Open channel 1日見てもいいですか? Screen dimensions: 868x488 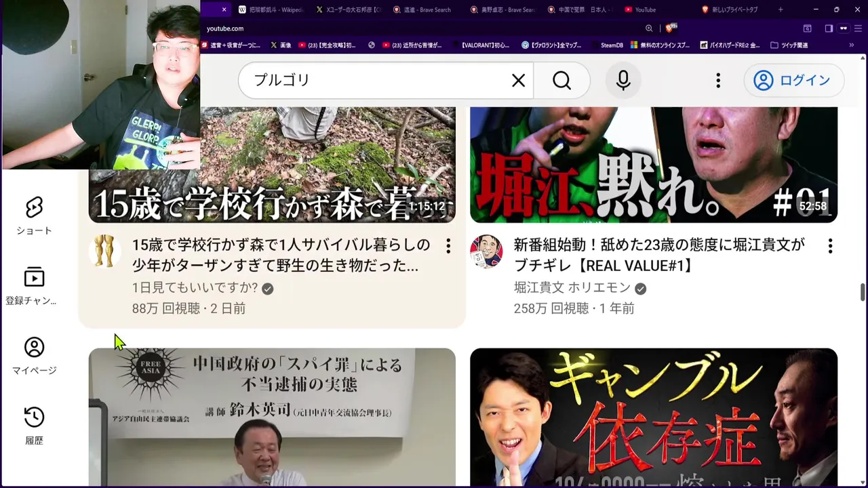click(x=195, y=288)
